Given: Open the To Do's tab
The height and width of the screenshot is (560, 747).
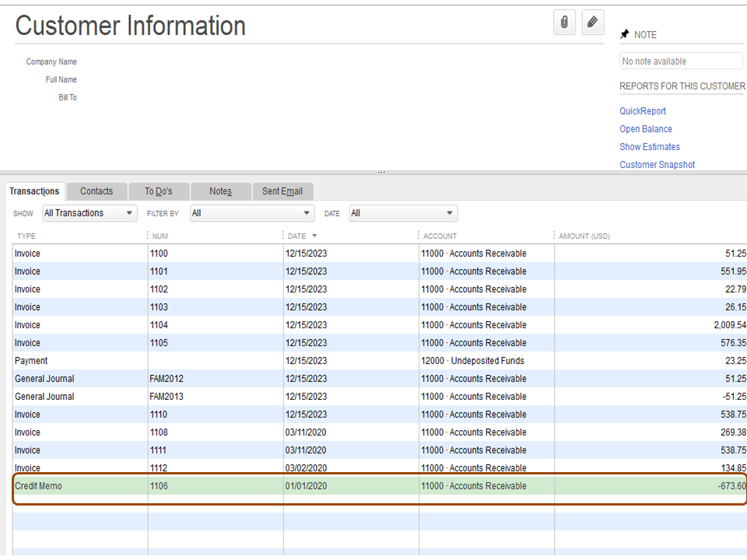Looking at the screenshot, I should tap(158, 191).
